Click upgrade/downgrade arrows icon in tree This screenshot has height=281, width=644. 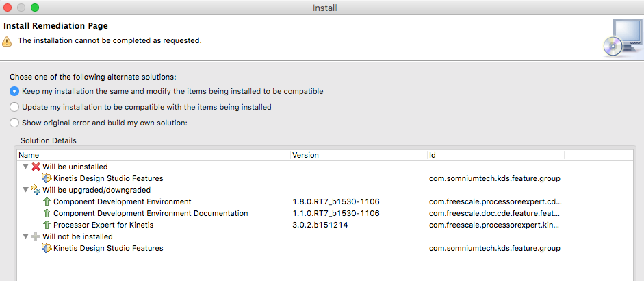[x=36, y=190]
